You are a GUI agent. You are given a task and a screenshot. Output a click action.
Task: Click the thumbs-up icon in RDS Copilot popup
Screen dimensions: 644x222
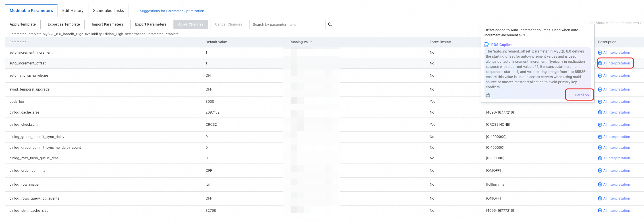[488, 95]
